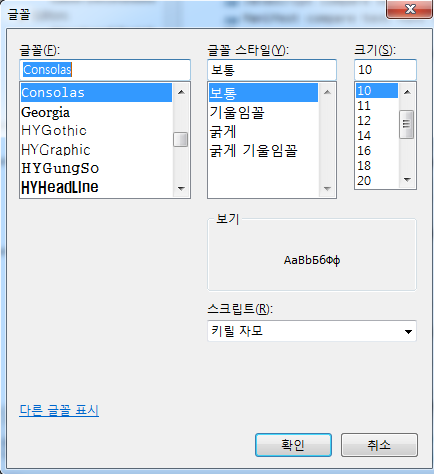Select 굵게 bold style

263,131
